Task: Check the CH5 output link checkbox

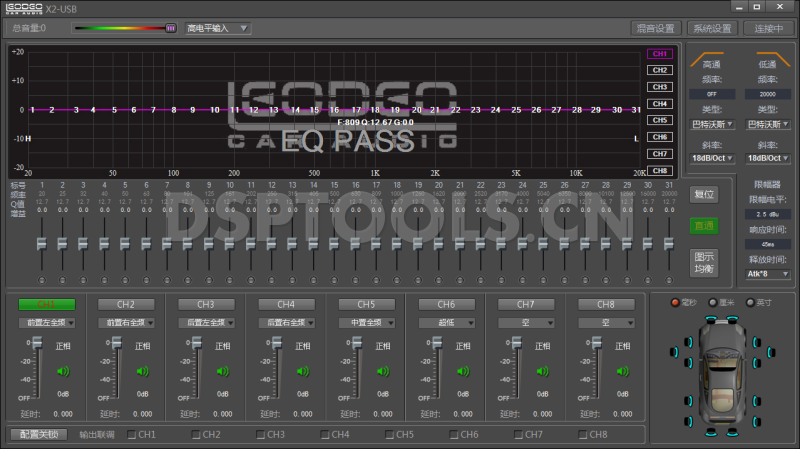Action: coord(389,435)
